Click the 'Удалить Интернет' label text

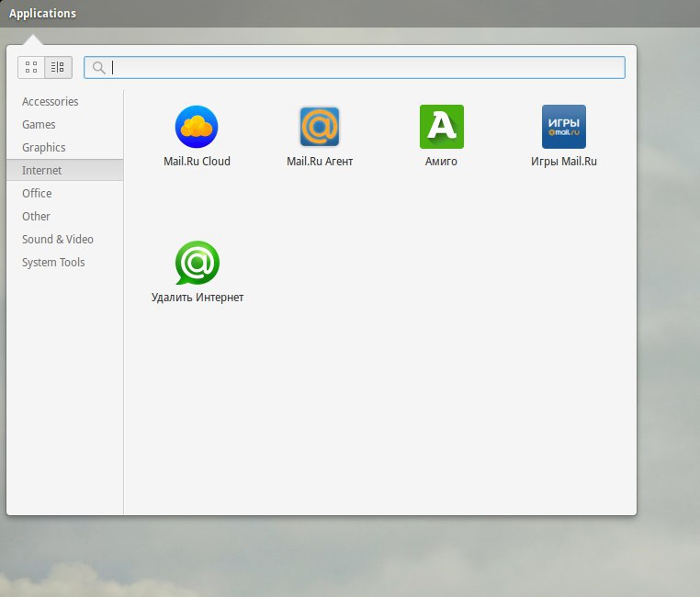[x=198, y=298]
